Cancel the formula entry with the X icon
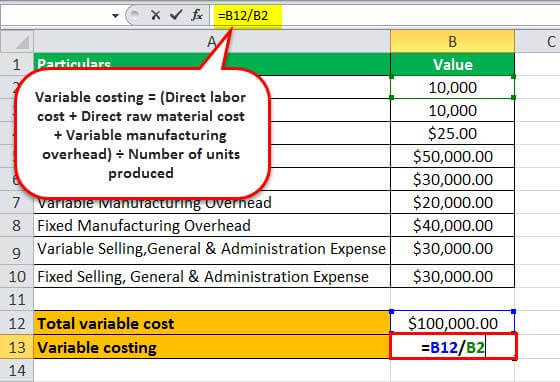The image size is (560, 382). coord(155,15)
